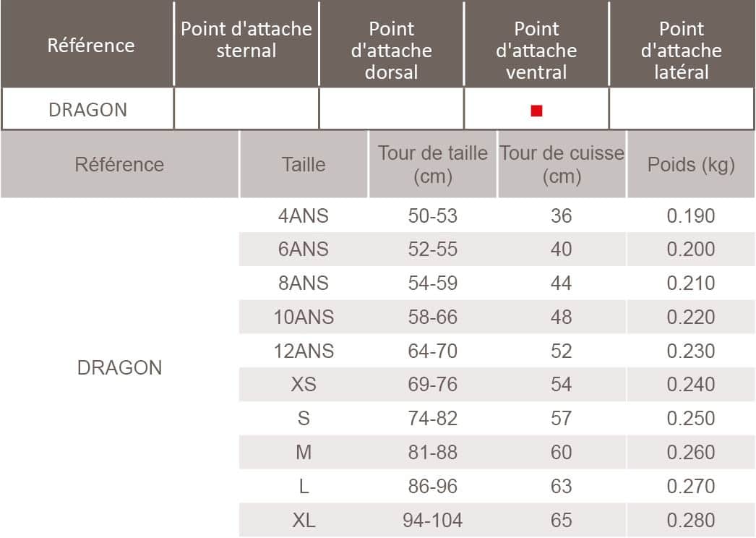Click waist value 74-82 for size S
756x538 pixels.
[432, 419]
